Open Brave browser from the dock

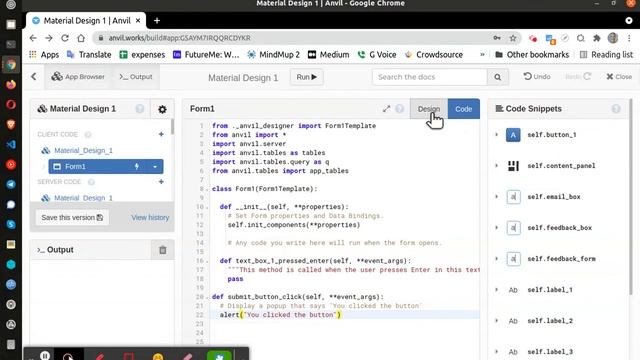[11, 124]
